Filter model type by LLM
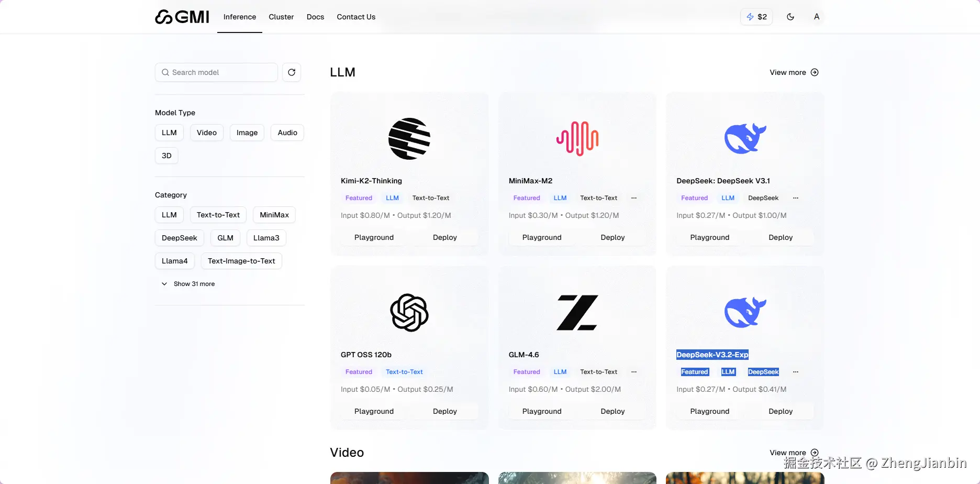The height and width of the screenshot is (484, 980). tap(169, 133)
